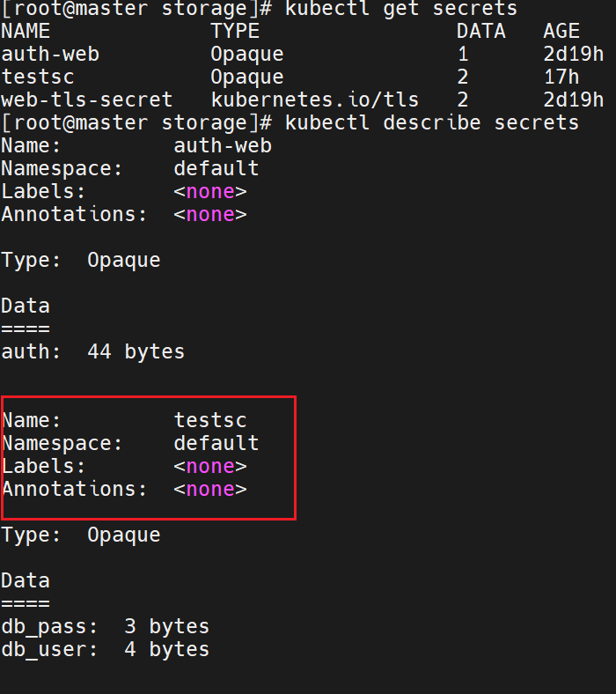Click 'Type: Opaque' under the testsc section
616x694 pixels.
tap(81, 535)
